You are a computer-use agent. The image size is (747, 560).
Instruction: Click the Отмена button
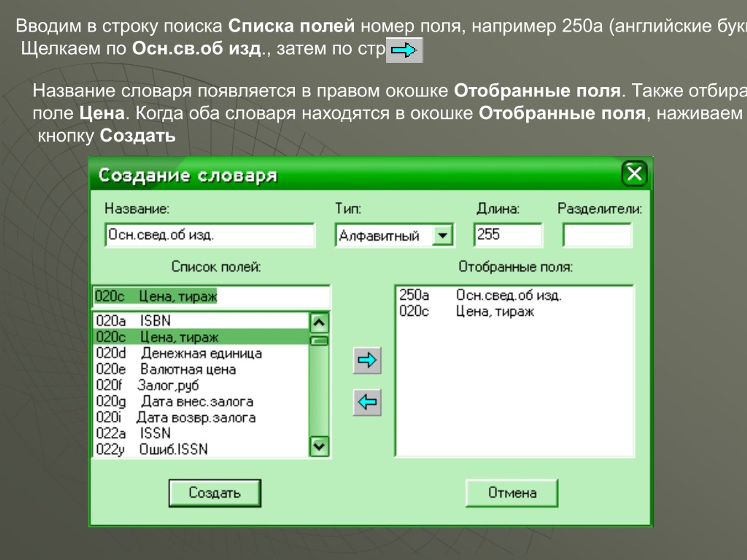[512, 493]
